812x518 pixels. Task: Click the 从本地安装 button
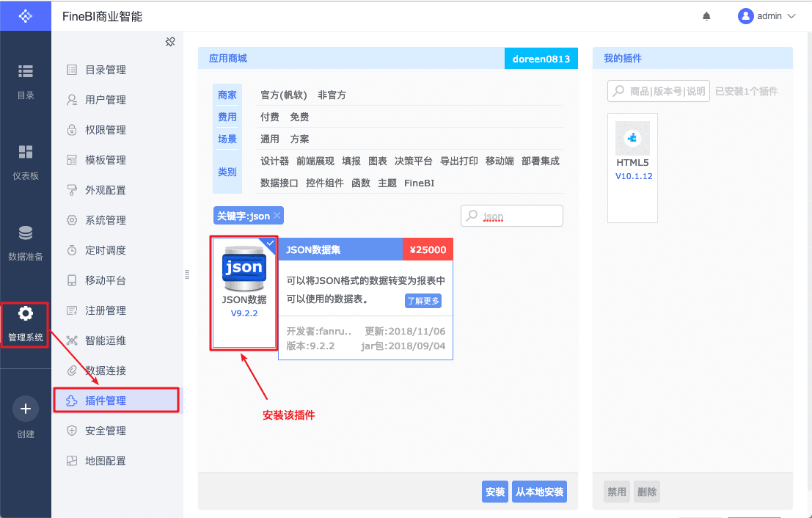[540, 492]
